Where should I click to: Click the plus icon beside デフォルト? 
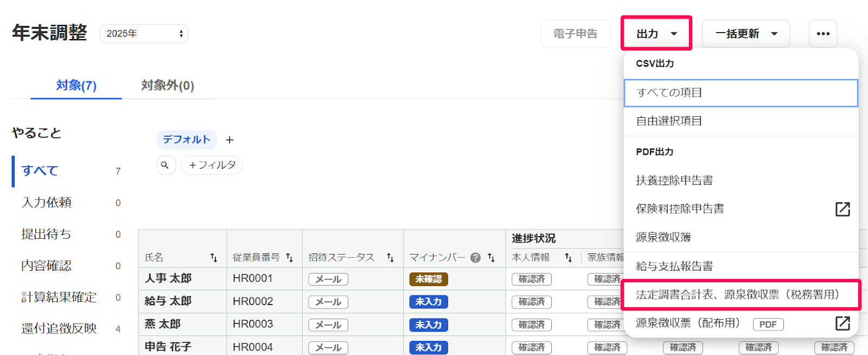[x=229, y=140]
